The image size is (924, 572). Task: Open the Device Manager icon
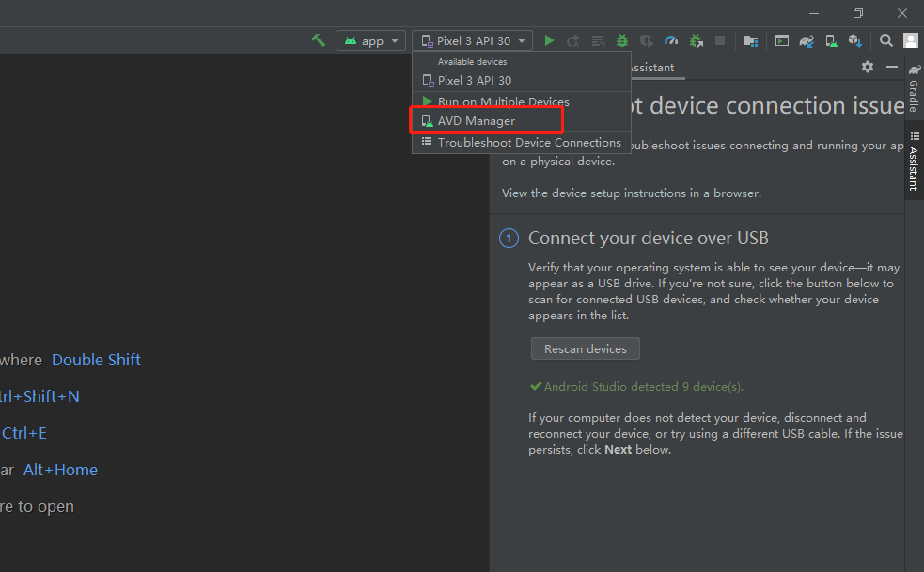[x=832, y=40]
